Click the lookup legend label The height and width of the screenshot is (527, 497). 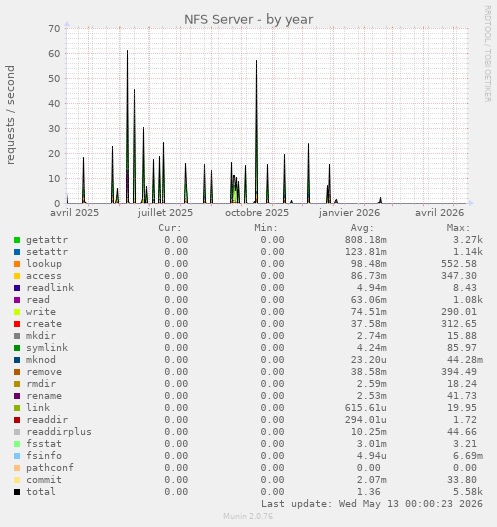(44, 264)
